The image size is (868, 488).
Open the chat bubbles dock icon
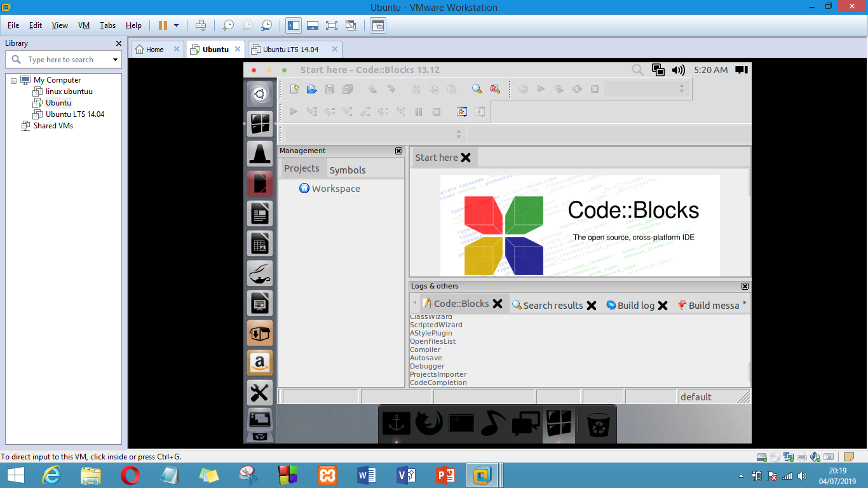(526, 423)
